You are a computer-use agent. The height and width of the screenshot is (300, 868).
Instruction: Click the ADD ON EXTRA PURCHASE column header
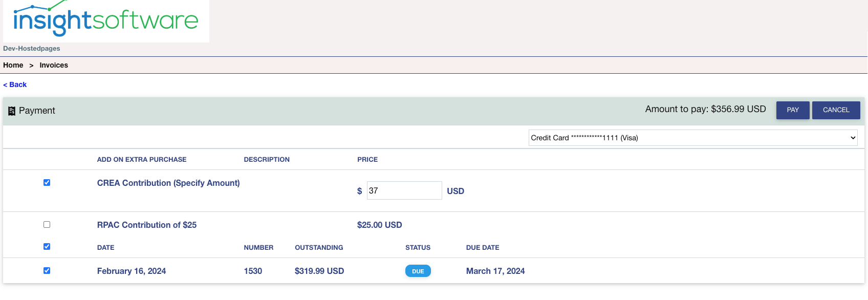[142, 160]
